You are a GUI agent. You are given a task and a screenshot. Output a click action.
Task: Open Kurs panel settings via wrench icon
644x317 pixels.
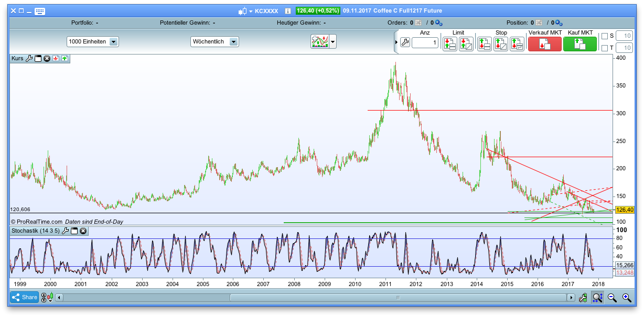pyautogui.click(x=29, y=58)
